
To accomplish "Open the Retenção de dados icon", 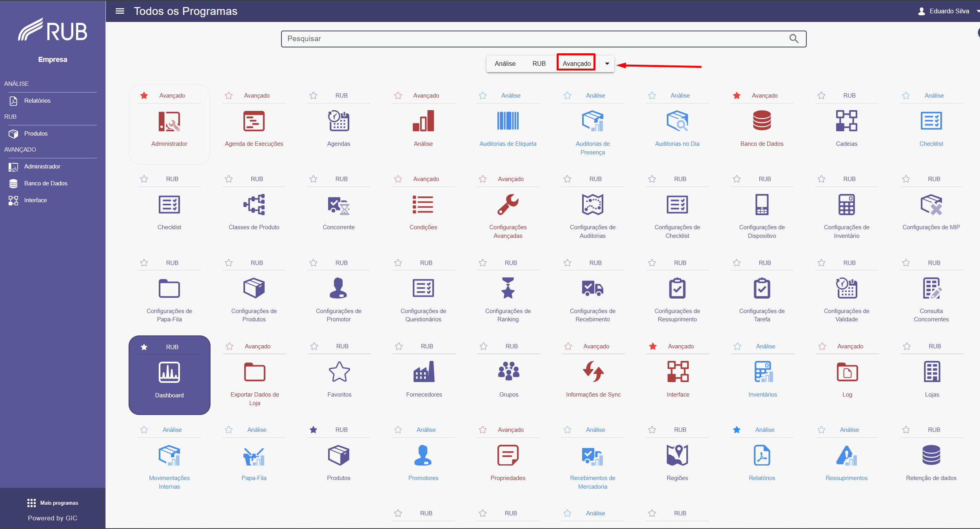I will click(931, 455).
